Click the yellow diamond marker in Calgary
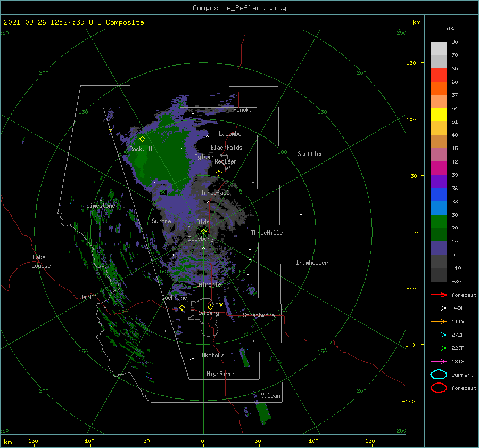Screen dimensions: 479x448 [x=210, y=307]
